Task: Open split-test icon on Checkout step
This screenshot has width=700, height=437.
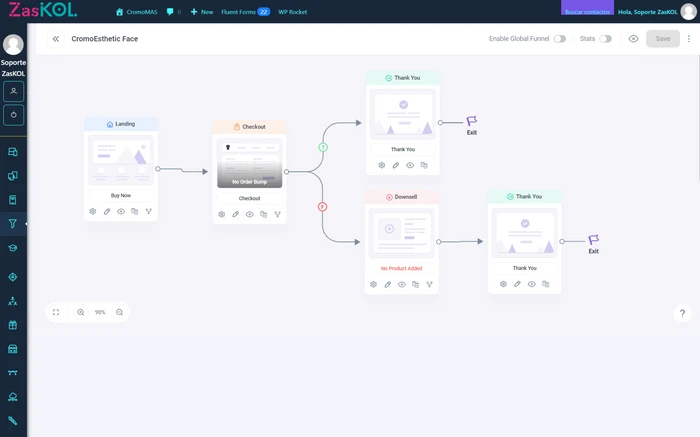Action: [277, 214]
